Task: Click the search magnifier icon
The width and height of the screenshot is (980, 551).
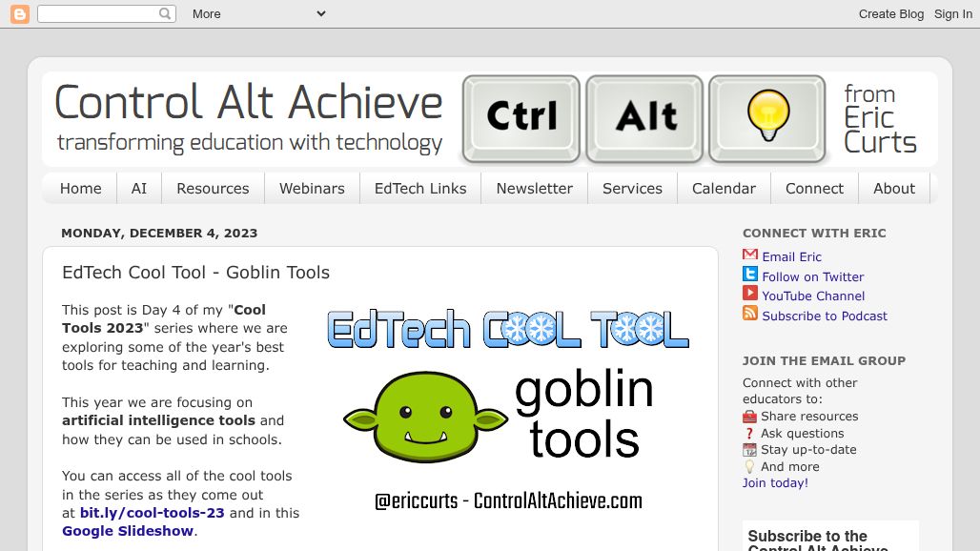Action: pos(163,13)
